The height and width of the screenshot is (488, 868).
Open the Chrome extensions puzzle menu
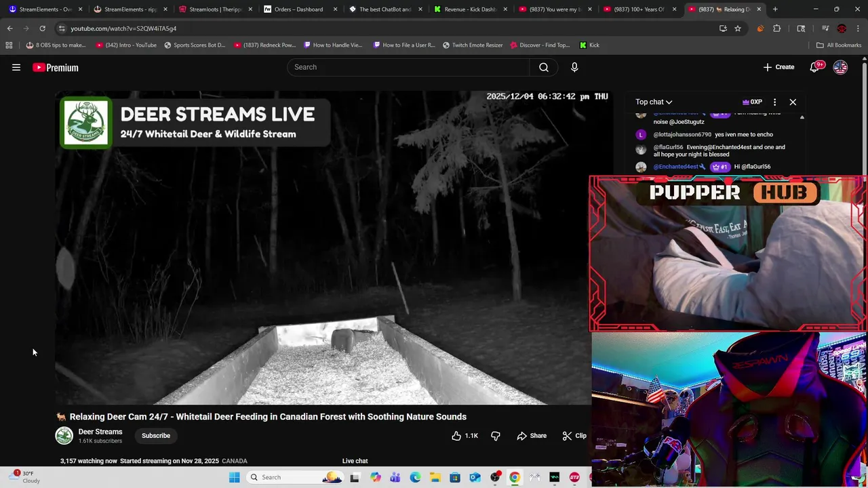point(777,28)
